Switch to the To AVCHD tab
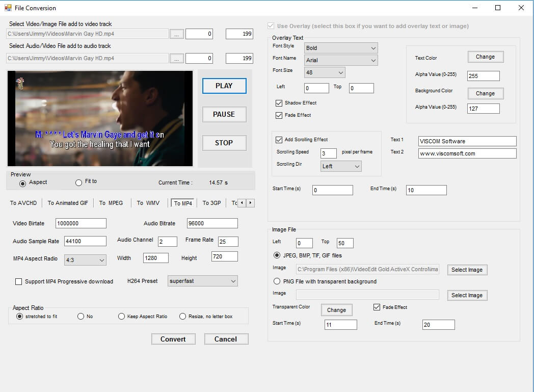This screenshot has height=392, width=534. 23,202
